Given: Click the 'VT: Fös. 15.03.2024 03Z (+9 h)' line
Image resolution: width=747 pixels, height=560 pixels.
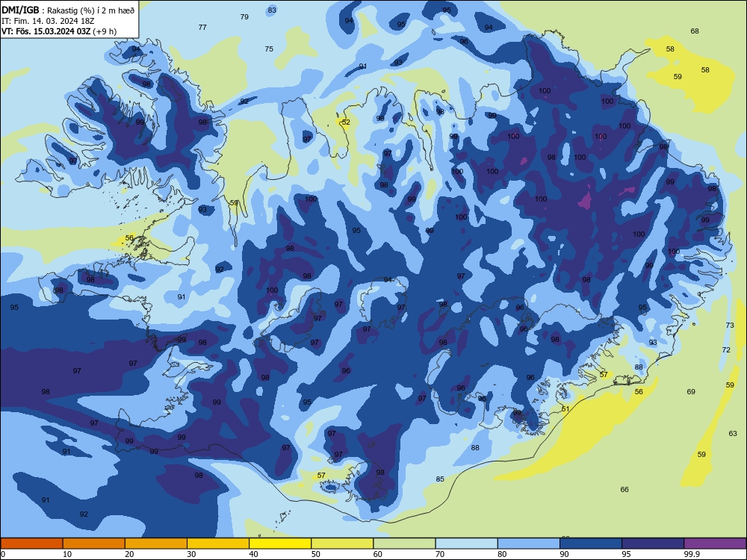Looking at the screenshot, I should [59, 31].
